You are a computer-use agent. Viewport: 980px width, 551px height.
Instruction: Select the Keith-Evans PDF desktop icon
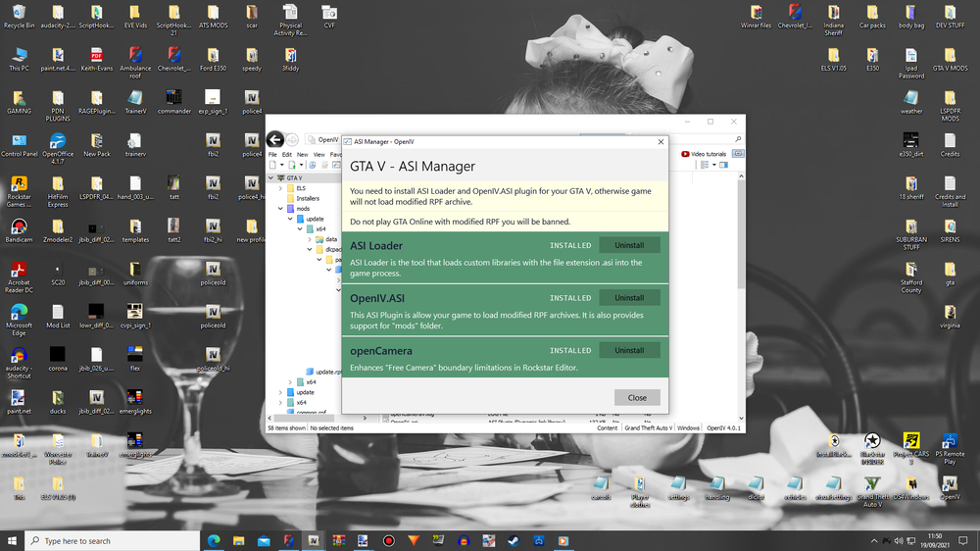point(96,60)
